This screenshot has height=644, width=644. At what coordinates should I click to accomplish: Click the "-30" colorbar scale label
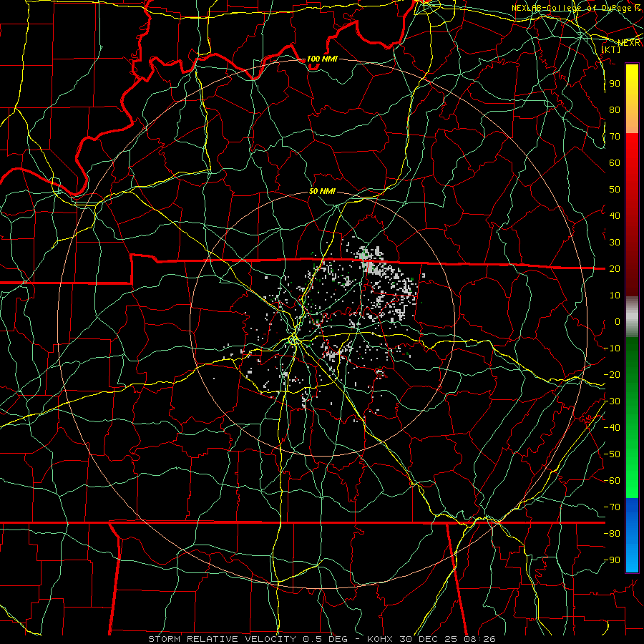click(612, 401)
